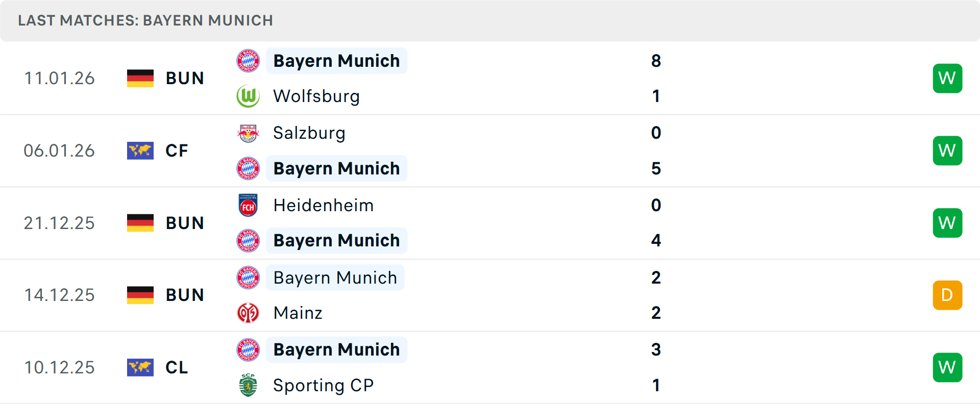
Task: Click the Mainz 05 crest icon
Action: coord(248,313)
